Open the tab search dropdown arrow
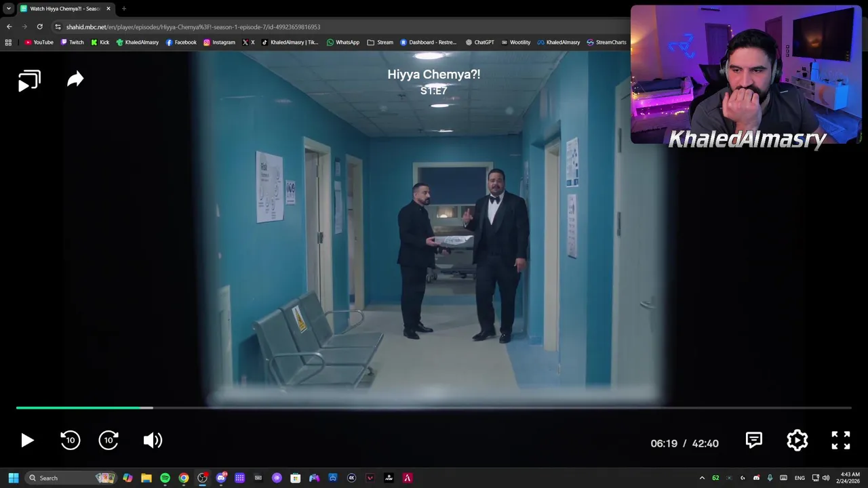 point(8,9)
